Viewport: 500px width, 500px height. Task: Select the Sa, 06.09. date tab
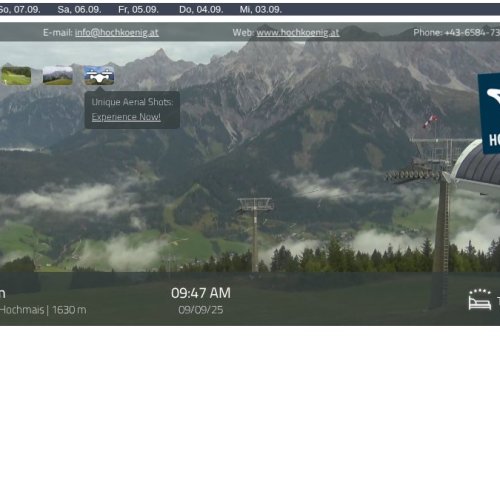(79, 10)
